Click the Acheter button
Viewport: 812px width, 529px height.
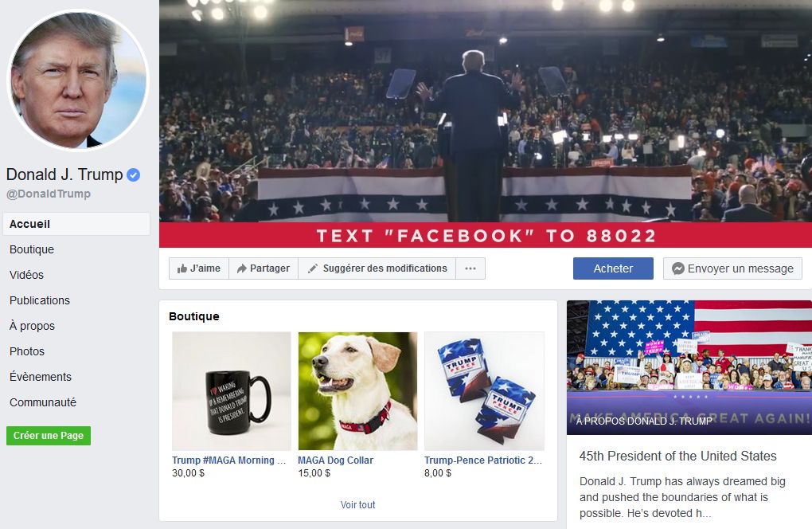tap(613, 268)
